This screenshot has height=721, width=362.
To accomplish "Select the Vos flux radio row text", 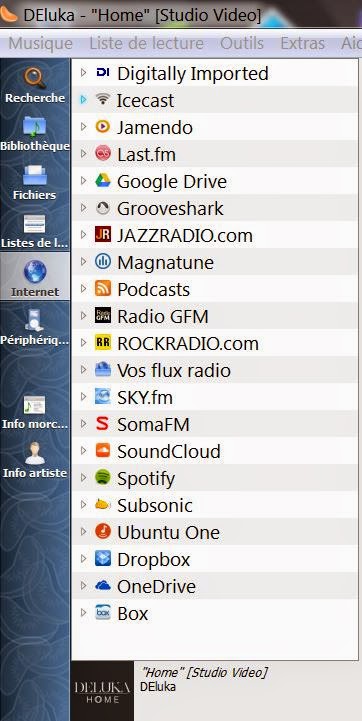I will [174, 371].
